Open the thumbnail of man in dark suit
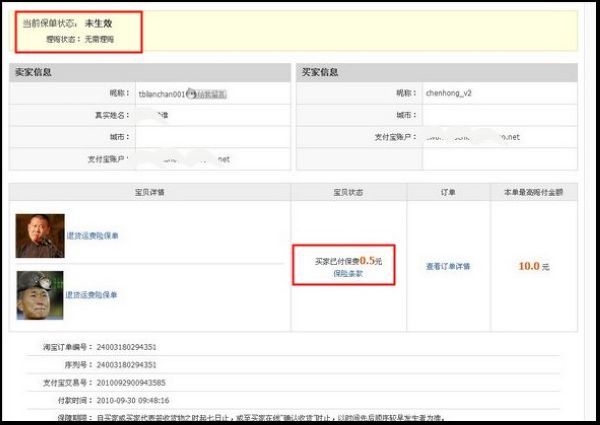Image resolution: width=600 pixels, height=425 pixels. (x=40, y=235)
